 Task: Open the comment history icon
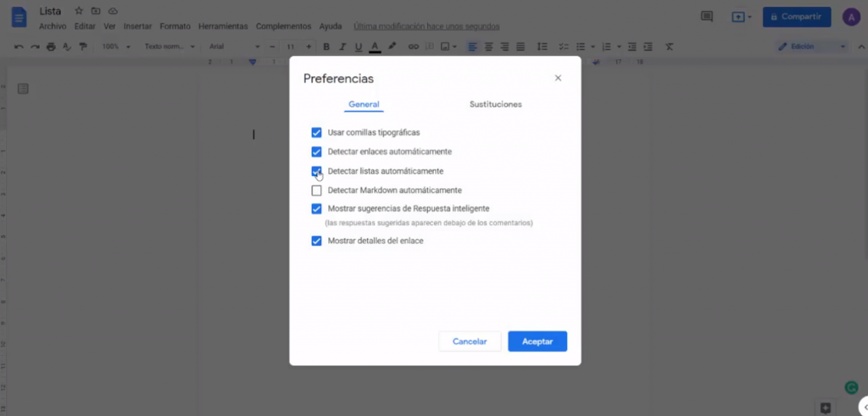tap(707, 16)
